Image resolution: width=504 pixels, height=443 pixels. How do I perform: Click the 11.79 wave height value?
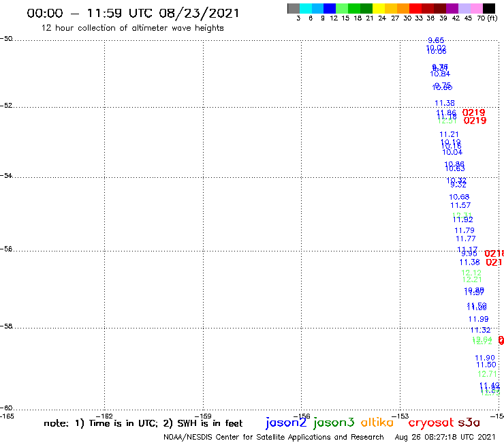(x=464, y=230)
